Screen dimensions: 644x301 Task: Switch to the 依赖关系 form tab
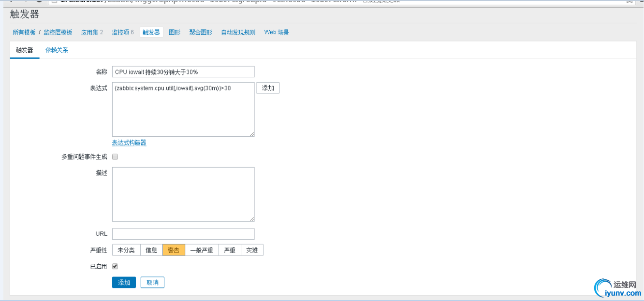(x=57, y=50)
